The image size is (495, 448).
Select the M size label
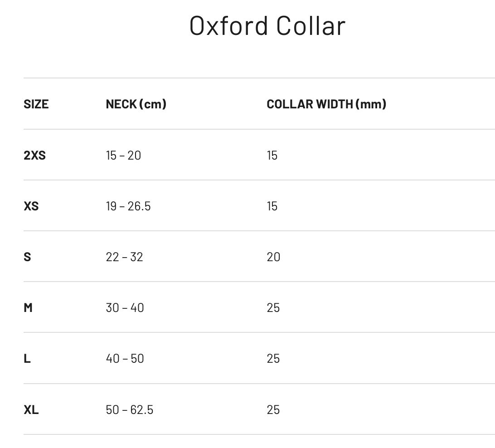[28, 307]
